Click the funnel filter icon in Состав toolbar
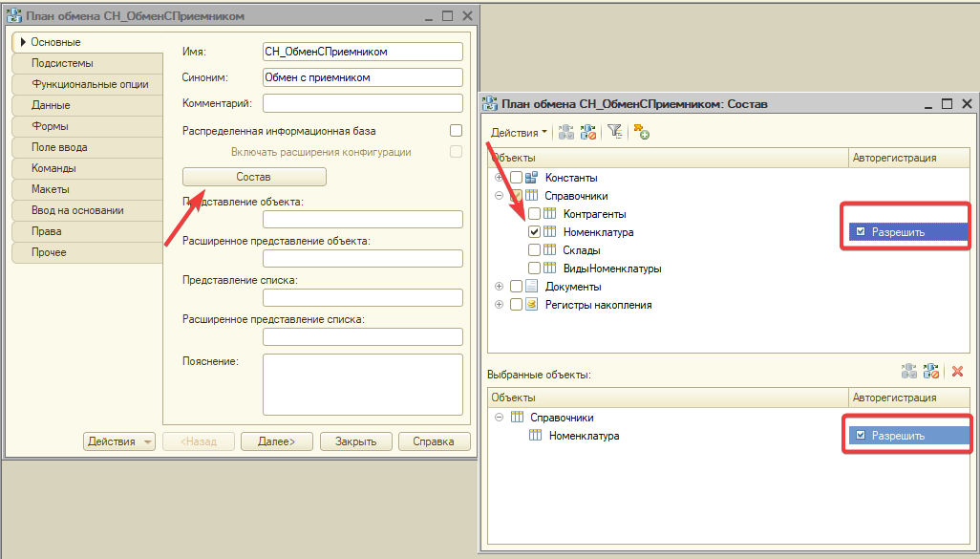Viewport: 980px width, 559px height. pyautogui.click(x=615, y=133)
